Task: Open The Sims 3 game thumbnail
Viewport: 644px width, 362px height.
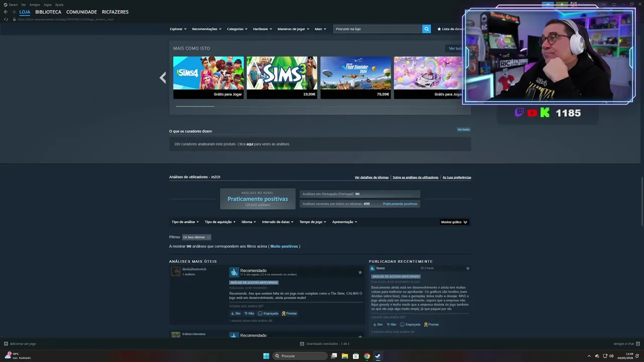Action: 282,77
